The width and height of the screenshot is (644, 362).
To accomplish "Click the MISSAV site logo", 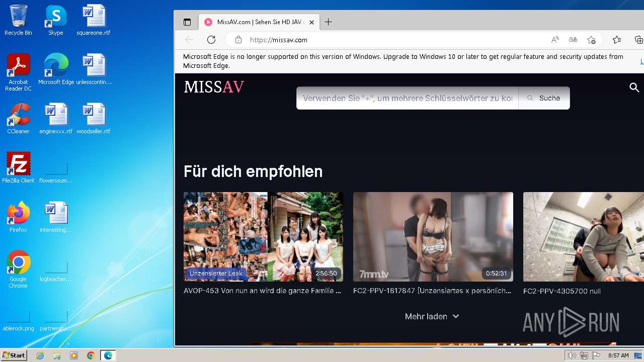I will [x=214, y=87].
